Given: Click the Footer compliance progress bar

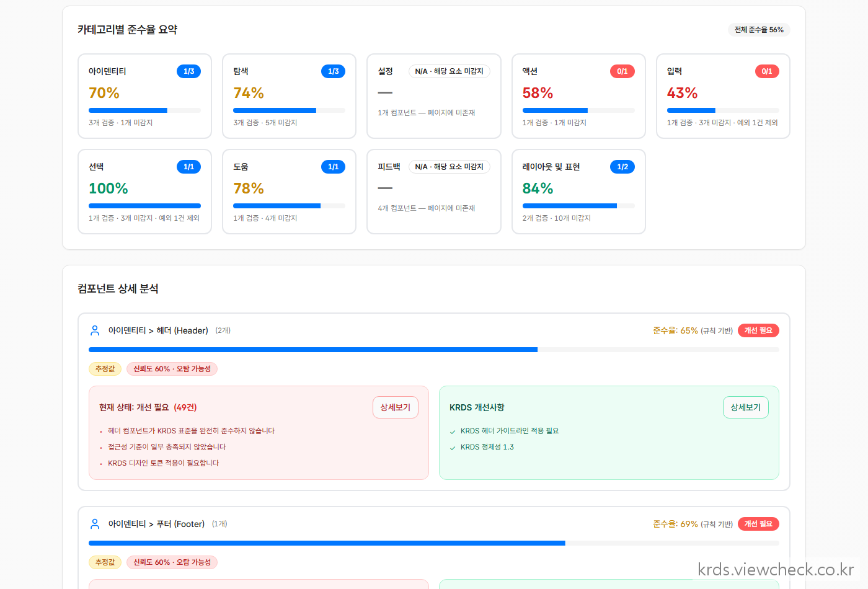Looking at the screenshot, I should pos(434,543).
